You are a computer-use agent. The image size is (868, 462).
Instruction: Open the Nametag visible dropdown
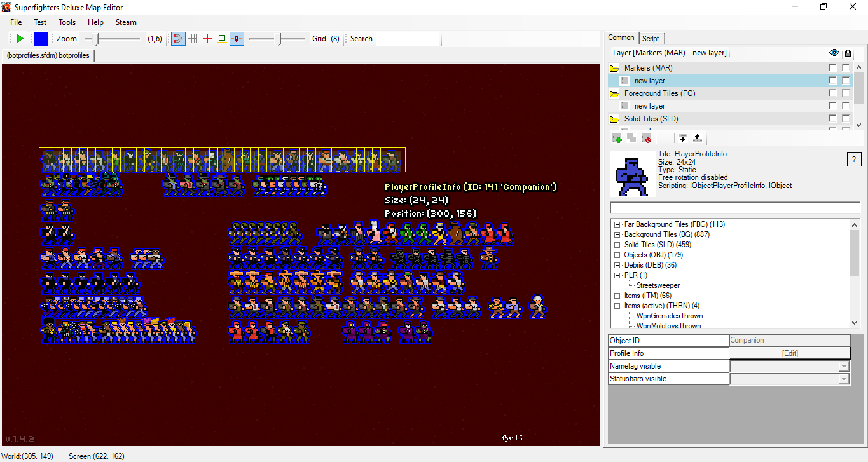pos(844,367)
